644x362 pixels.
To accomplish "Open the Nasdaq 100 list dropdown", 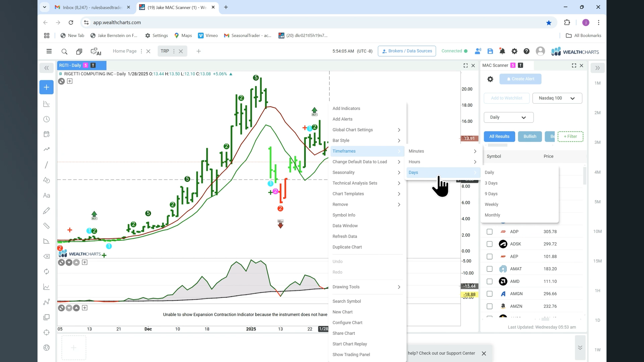I will tap(557, 98).
